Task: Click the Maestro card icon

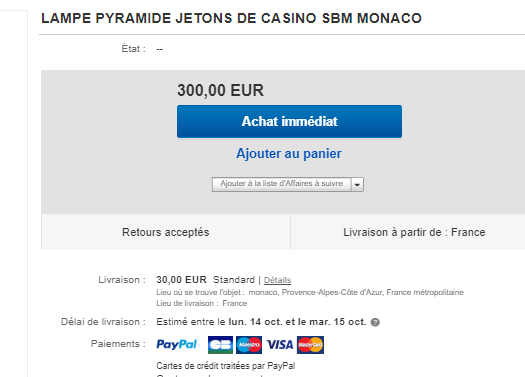Action: click(x=249, y=345)
